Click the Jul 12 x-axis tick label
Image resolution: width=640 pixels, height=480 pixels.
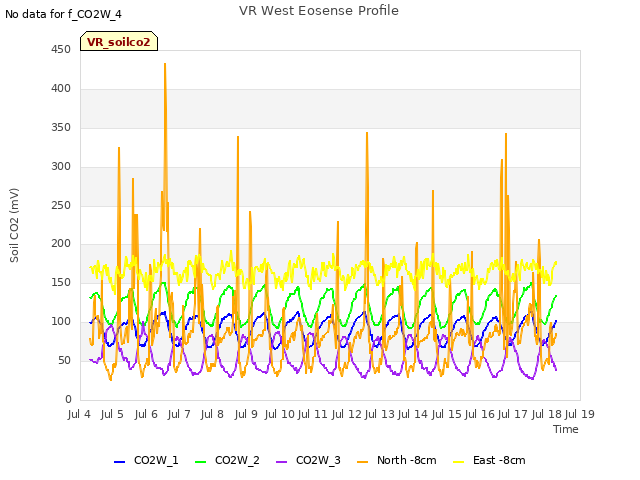347,414
